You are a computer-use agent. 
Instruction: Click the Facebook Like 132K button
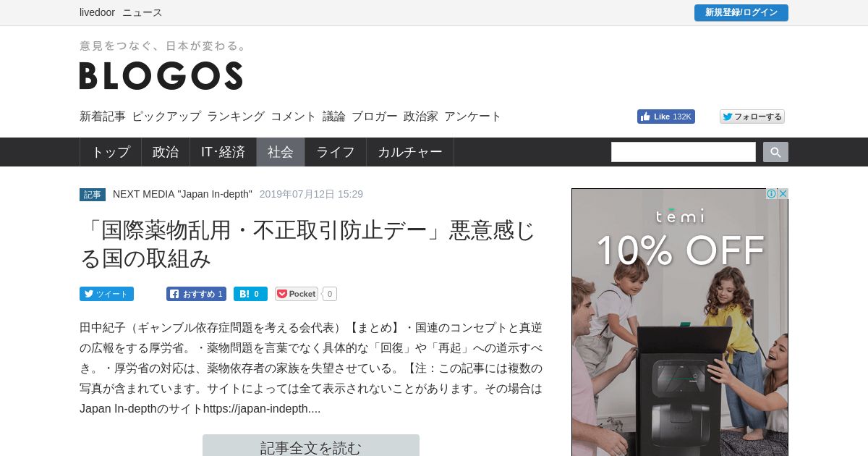pyautogui.click(x=666, y=117)
